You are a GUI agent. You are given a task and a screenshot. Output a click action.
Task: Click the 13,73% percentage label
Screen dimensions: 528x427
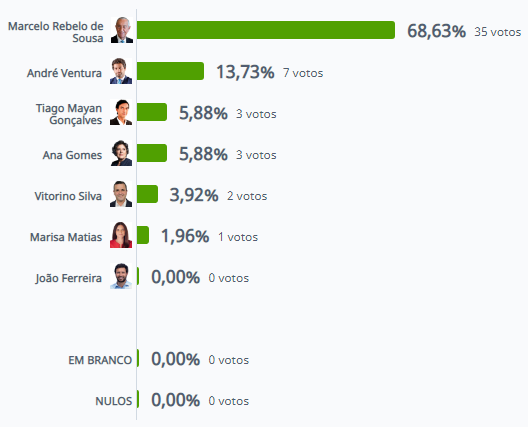coord(245,72)
